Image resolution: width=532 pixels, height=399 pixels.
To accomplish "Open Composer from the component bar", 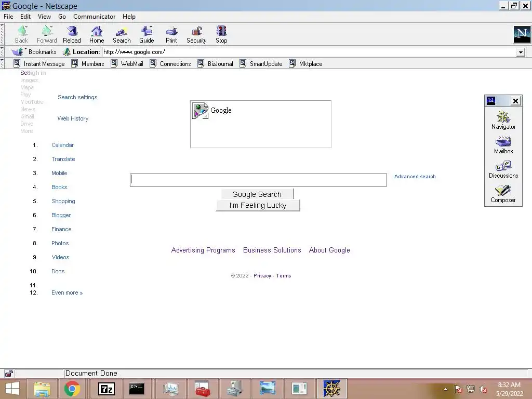I will click(503, 194).
